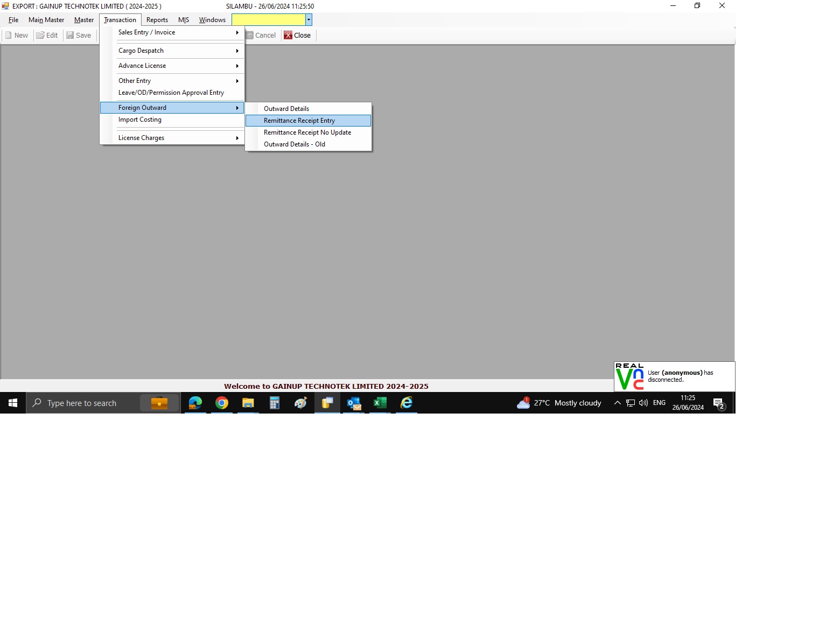840x630 pixels.
Task: Expand the yellow combo box dropdown arrow
Action: pos(309,20)
